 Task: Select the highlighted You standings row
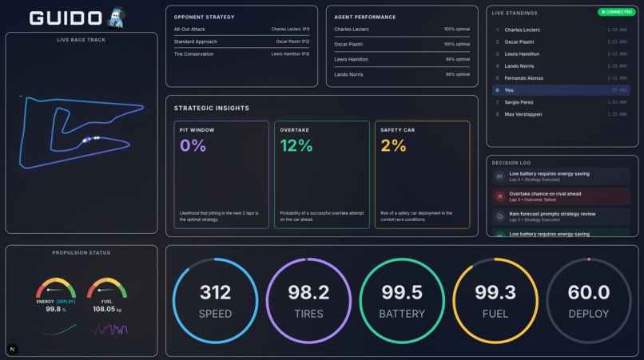pyautogui.click(x=561, y=90)
